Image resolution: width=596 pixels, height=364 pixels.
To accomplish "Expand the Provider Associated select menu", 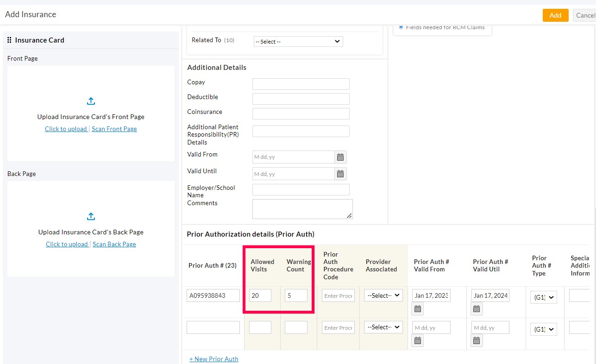I will (383, 295).
